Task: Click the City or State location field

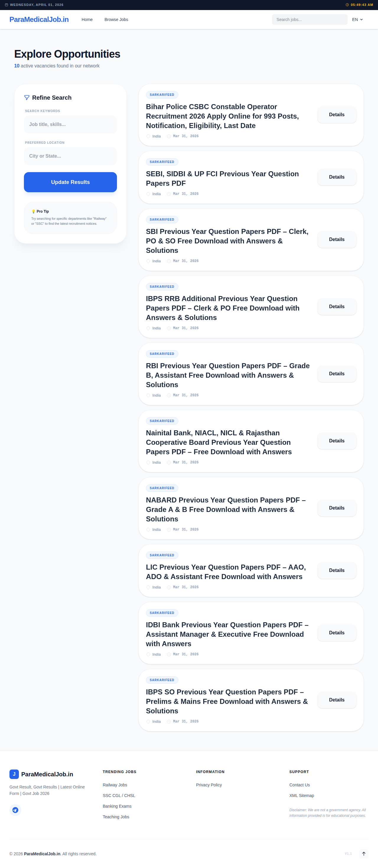Action: [x=70, y=156]
